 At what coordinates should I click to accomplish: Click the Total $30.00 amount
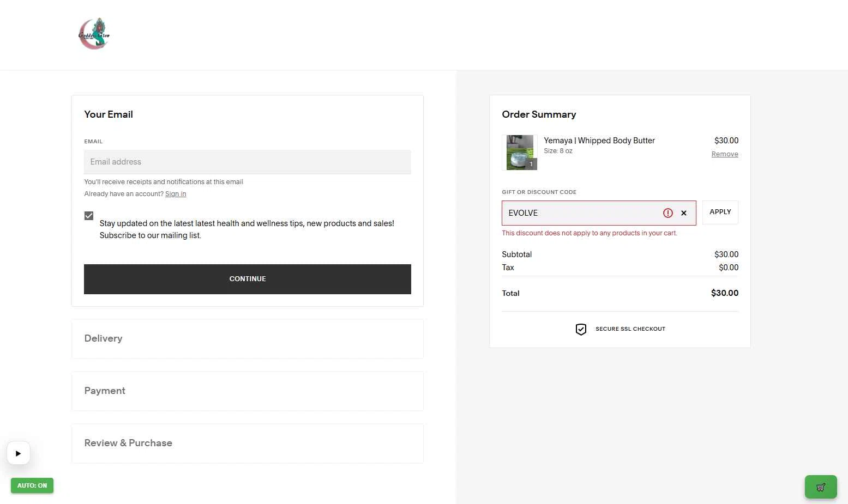[725, 293]
